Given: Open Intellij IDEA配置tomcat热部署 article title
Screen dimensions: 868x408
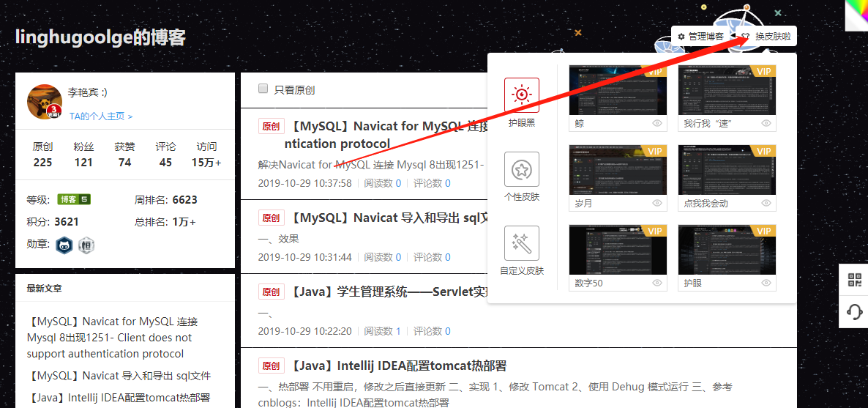Looking at the screenshot, I should pos(398,366).
